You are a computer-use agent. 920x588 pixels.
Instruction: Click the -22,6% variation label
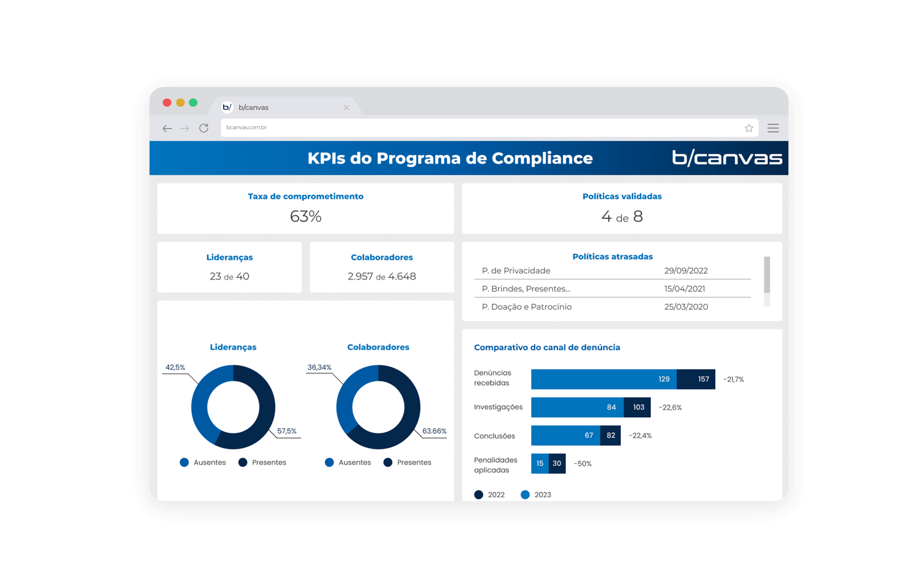pos(670,407)
